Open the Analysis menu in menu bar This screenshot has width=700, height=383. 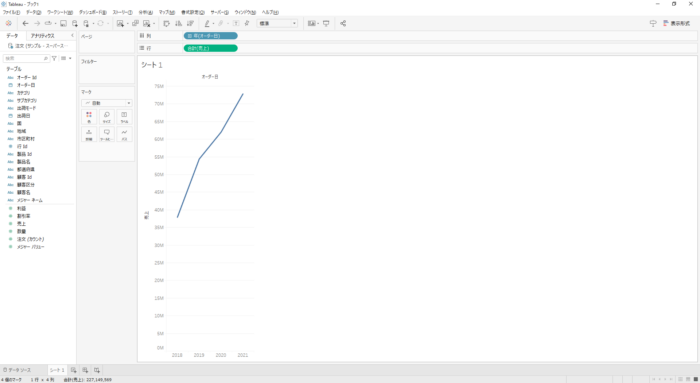146,12
